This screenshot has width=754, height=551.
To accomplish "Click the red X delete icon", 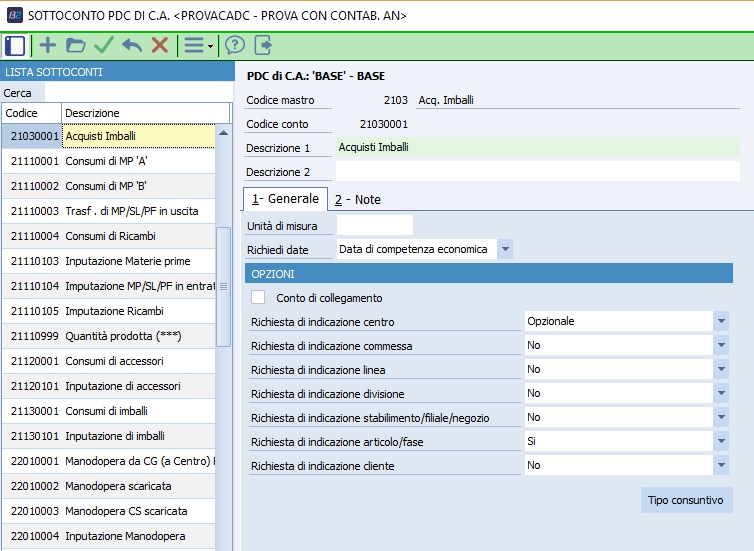I will (159, 45).
